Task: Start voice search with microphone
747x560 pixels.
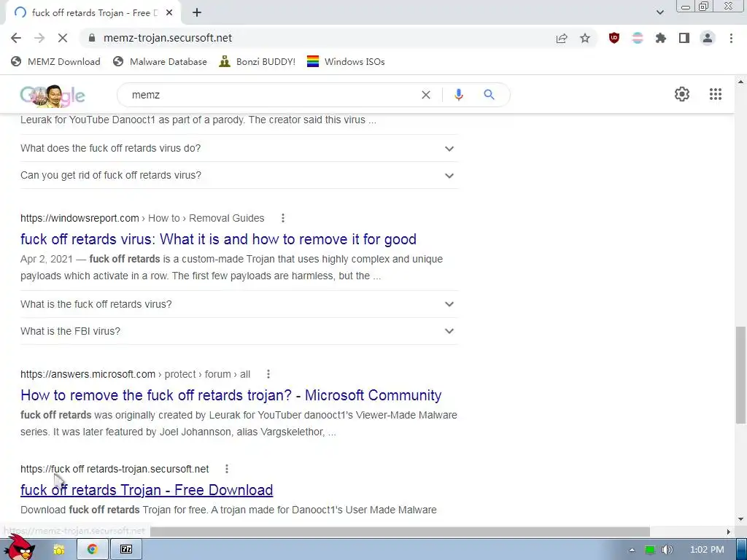Action: tap(458, 95)
